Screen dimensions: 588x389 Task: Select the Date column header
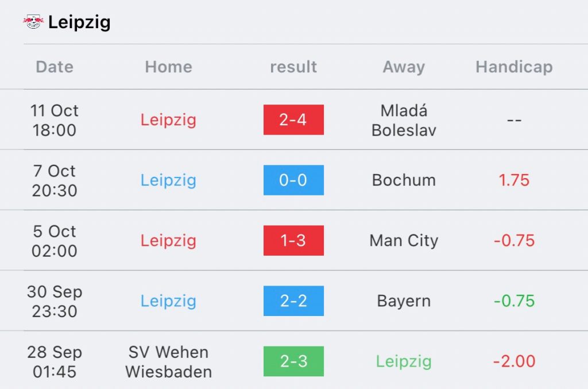tap(55, 67)
